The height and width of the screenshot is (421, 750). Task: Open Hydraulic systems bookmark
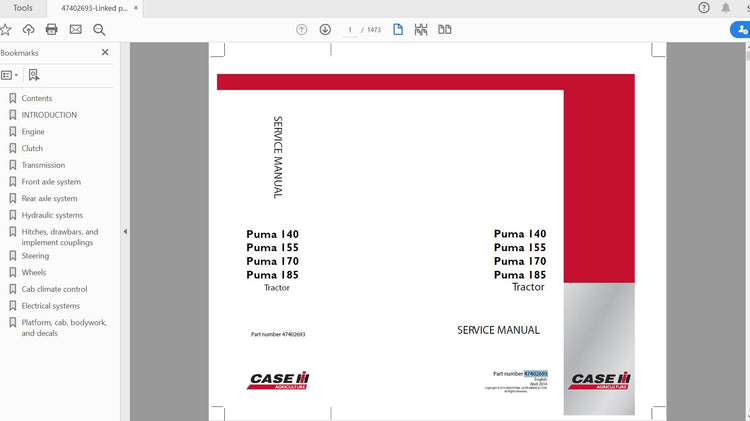(x=52, y=215)
